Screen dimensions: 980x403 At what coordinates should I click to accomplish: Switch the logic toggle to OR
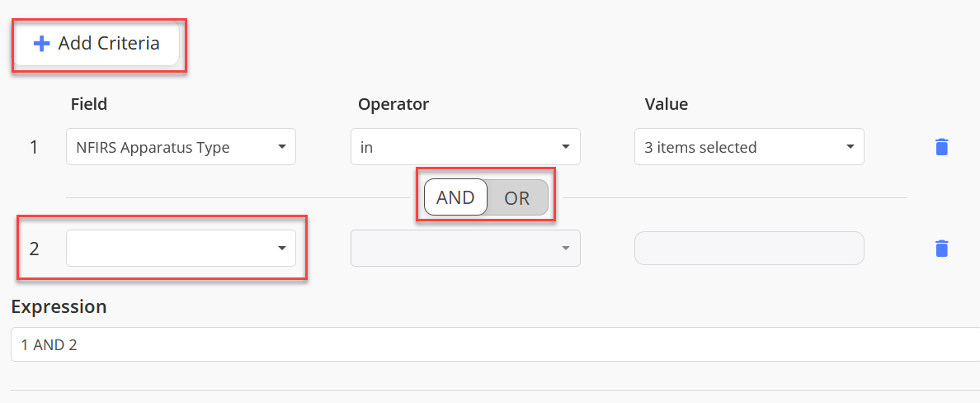click(517, 197)
